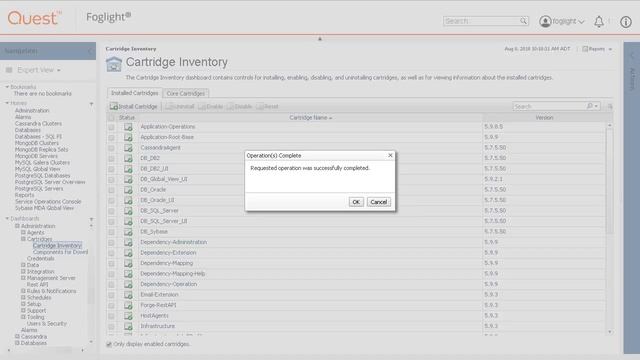The image size is (640, 360).
Task: Collapse the Dashboards section
Action: (x=7, y=219)
